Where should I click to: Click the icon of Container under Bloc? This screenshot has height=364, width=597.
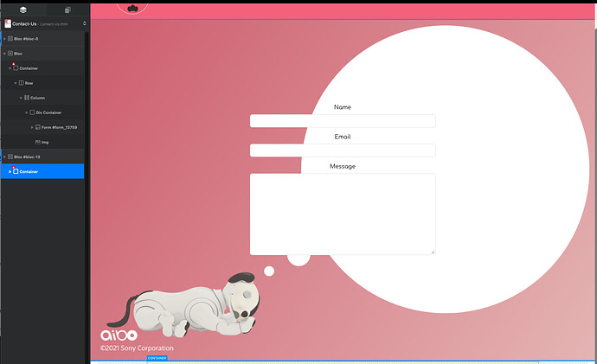[16, 68]
